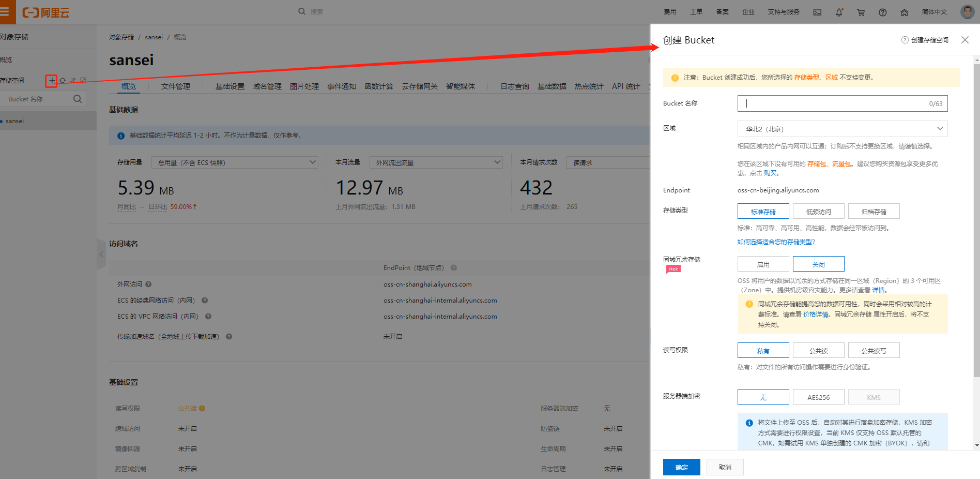
Task: Click the Bucket search magnifier in sidebar
Action: [78, 99]
